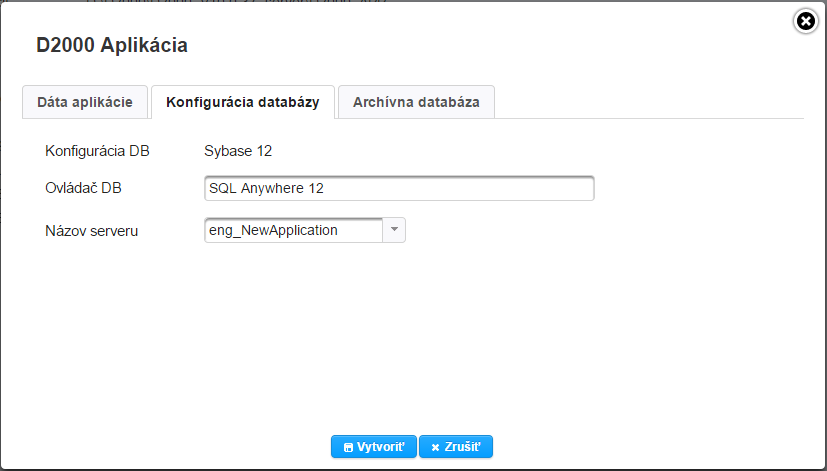This screenshot has width=827, height=471.
Task: Click empty tab strip right of Archívna databáza
Action: (x=650, y=102)
